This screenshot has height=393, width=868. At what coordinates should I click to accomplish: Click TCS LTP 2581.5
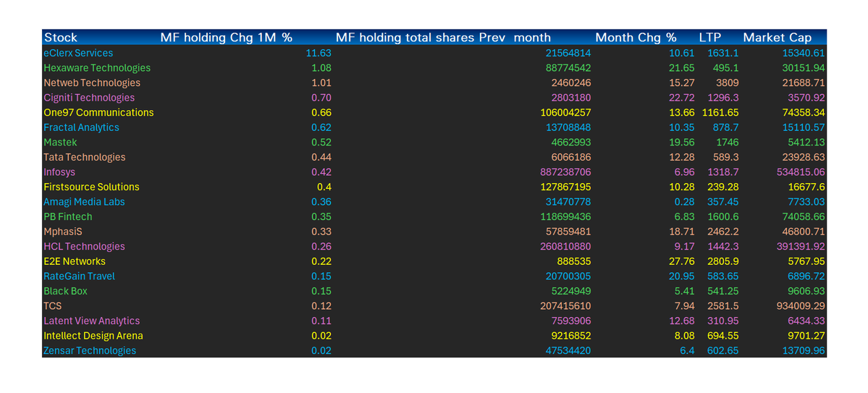[723, 306]
